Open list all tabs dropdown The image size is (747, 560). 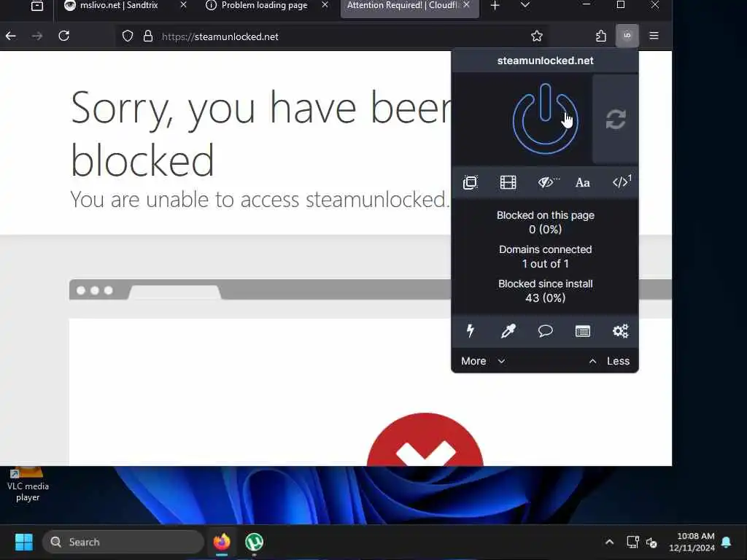[525, 5]
